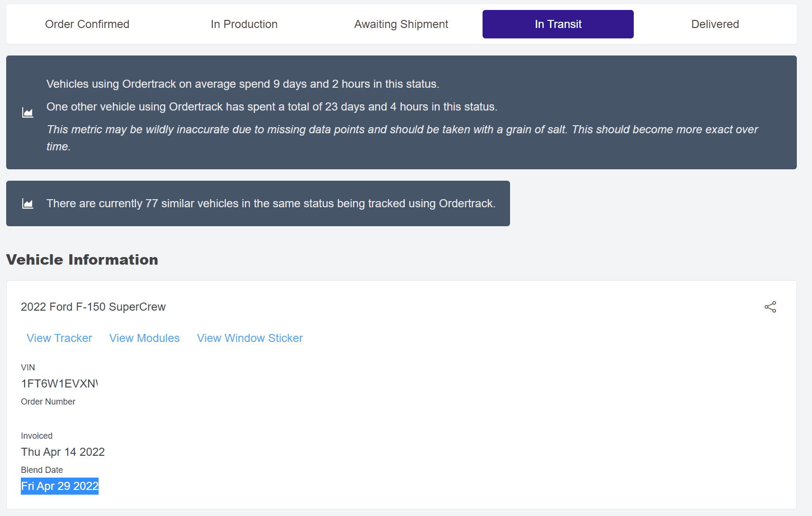Go to the Delivered status tab
The width and height of the screenshot is (812, 516).
tap(715, 24)
